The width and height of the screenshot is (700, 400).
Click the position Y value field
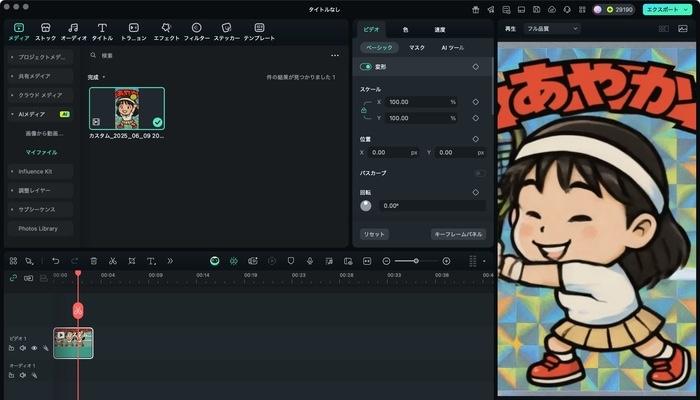coord(461,152)
